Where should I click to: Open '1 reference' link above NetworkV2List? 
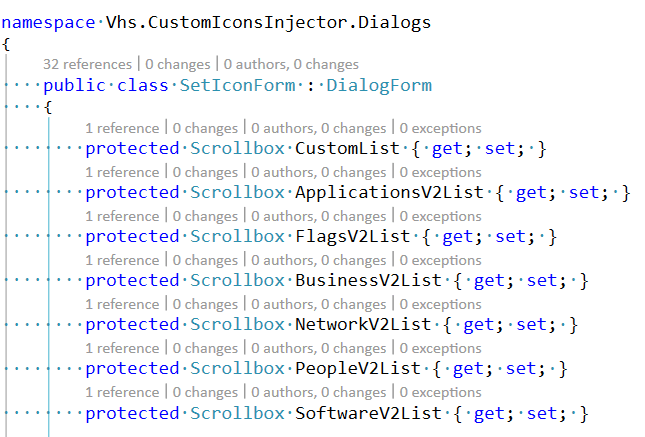pyautogui.click(x=122, y=304)
